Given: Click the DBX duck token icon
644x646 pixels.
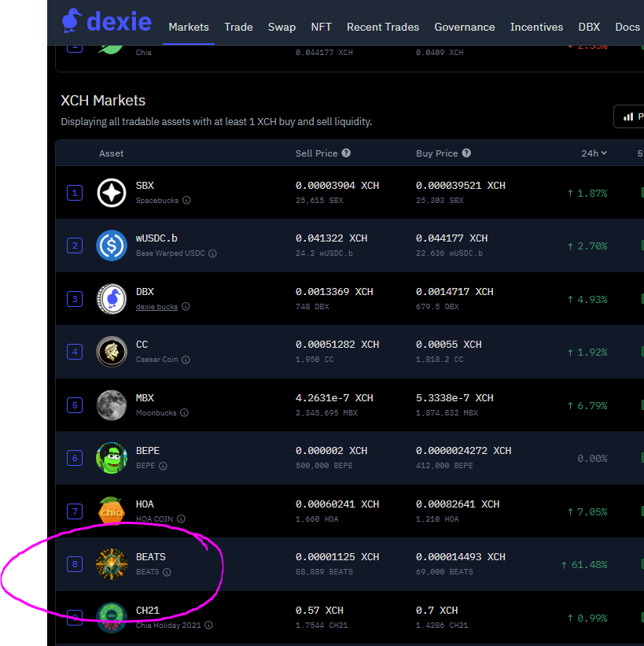Looking at the screenshot, I should click(x=111, y=298).
